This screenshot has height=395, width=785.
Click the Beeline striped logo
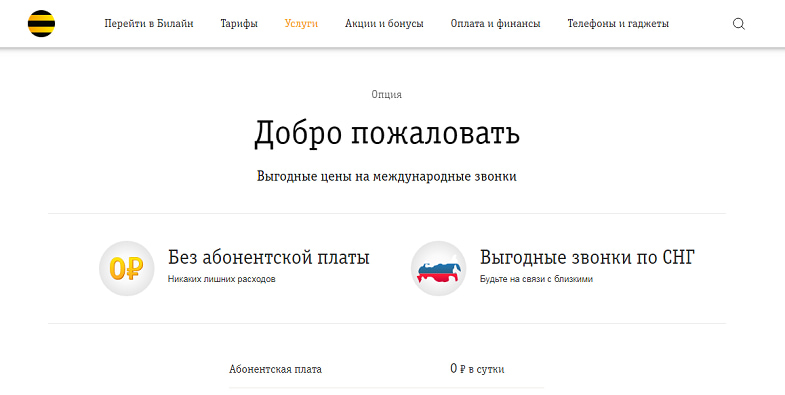42,24
